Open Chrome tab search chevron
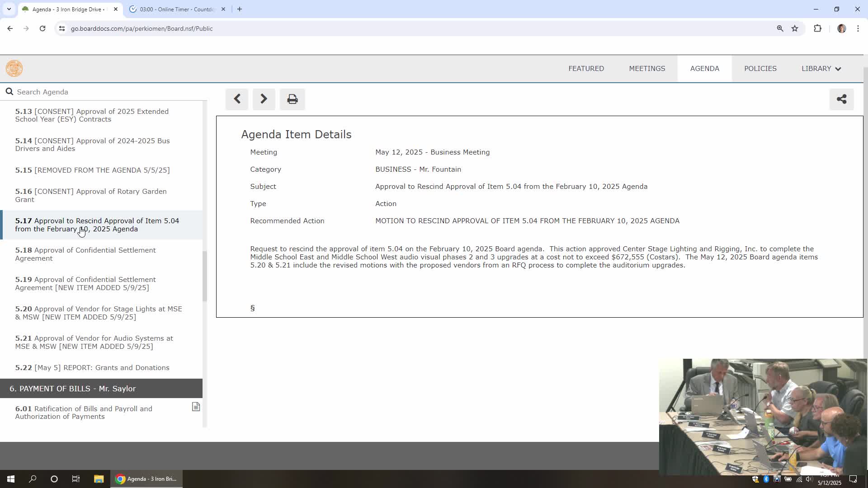The height and width of the screenshot is (488, 868). click(x=9, y=9)
